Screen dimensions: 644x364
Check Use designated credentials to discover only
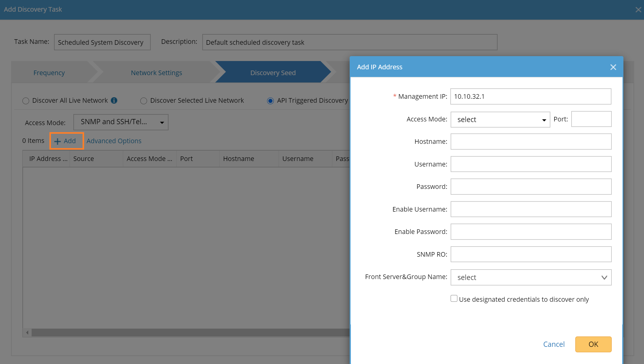[x=454, y=299]
